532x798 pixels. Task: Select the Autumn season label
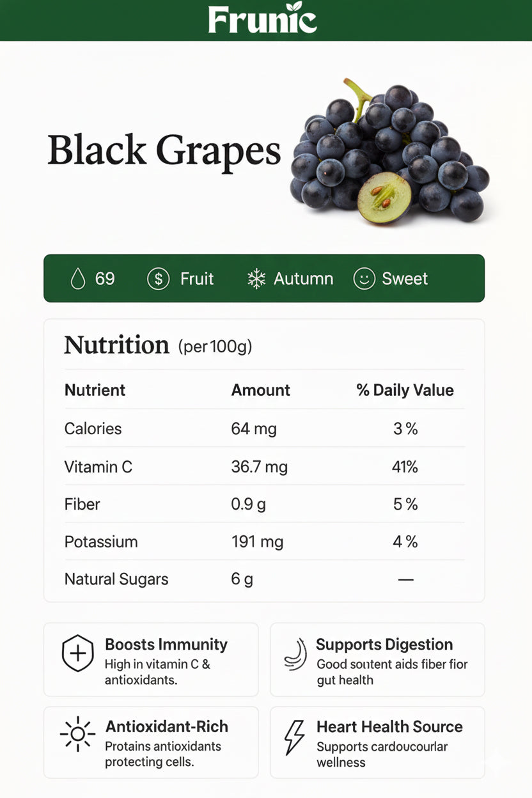coord(303,279)
